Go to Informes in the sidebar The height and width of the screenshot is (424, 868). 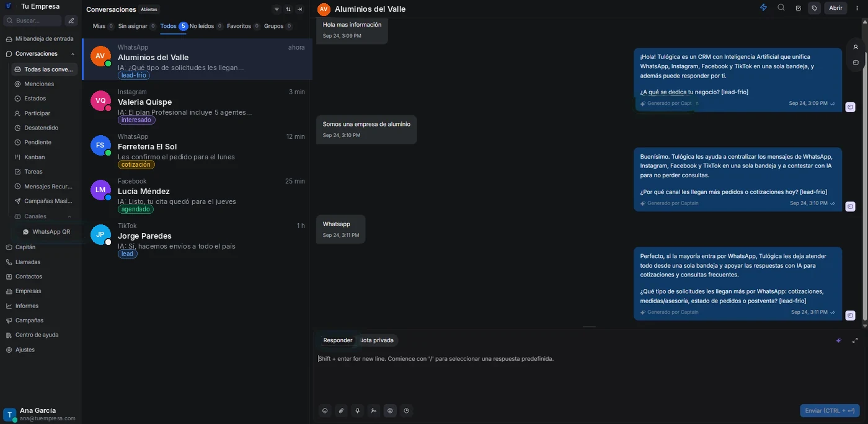[x=27, y=306]
